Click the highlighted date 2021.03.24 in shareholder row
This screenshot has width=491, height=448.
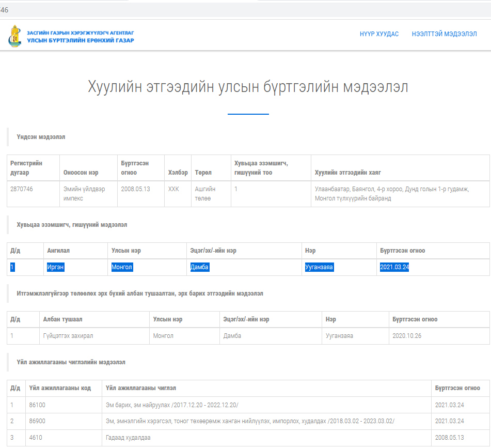394,267
